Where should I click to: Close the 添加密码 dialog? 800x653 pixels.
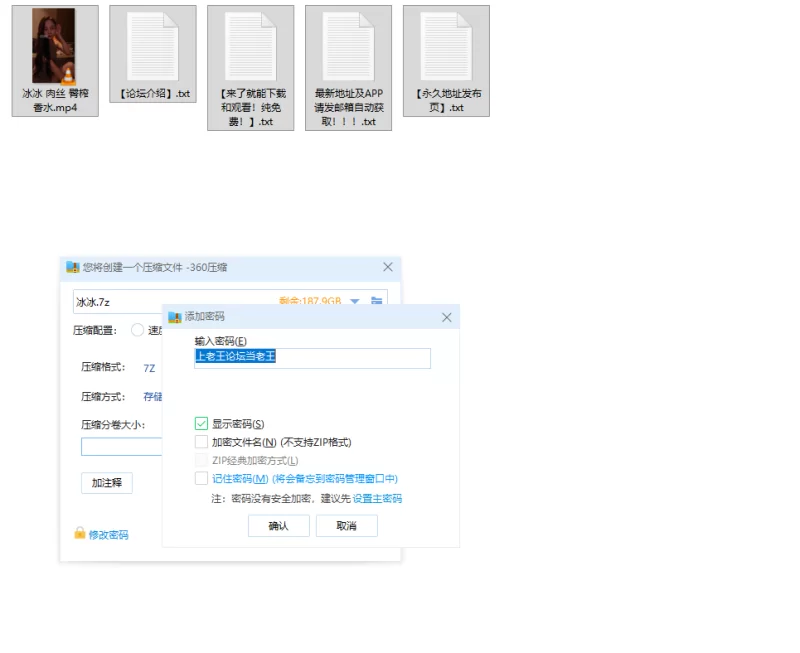pyautogui.click(x=447, y=317)
